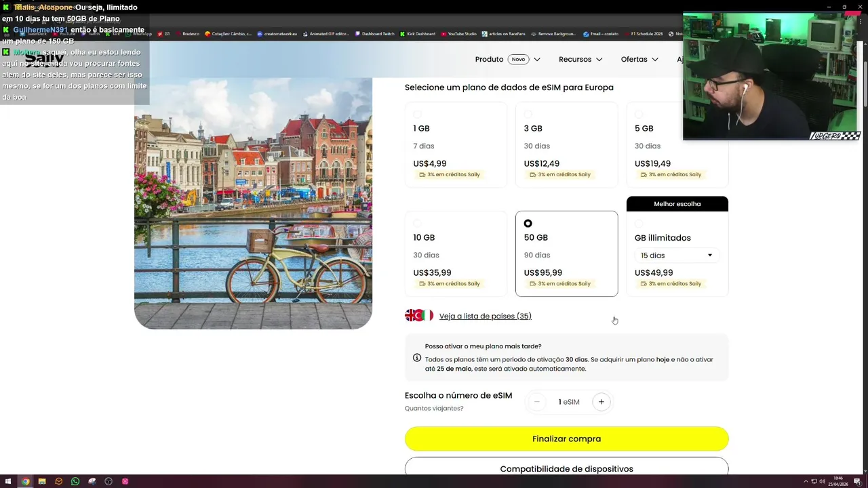Image resolution: width=868 pixels, height=488 pixels.
Task: Open the Cotações Câmbio bookmark
Action: (228, 34)
